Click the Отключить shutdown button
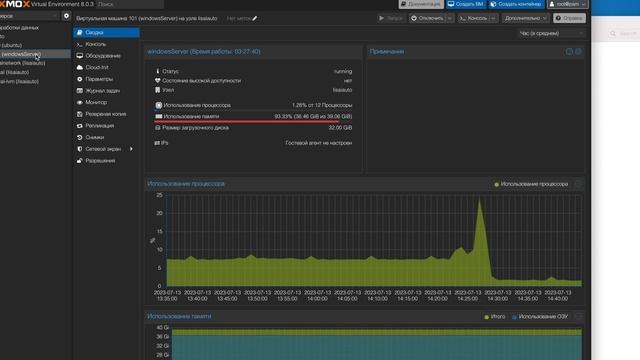The height and width of the screenshot is (360, 640). point(427,18)
